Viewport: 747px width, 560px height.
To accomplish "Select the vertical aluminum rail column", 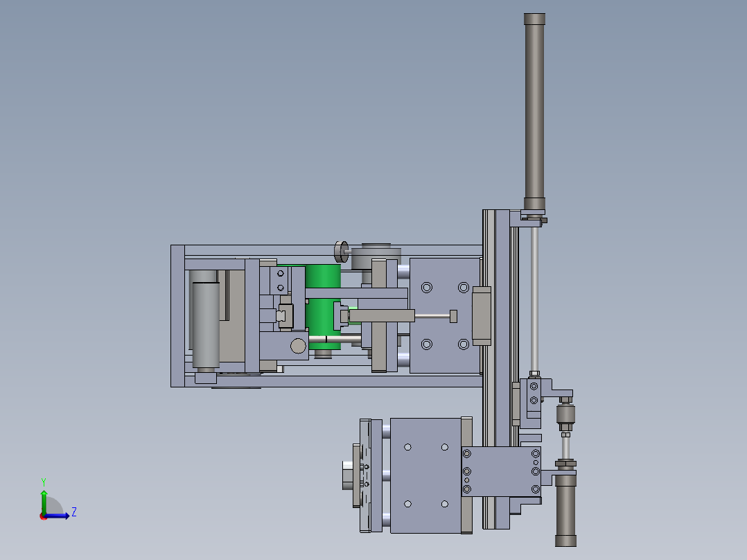I will click(x=496, y=369).
